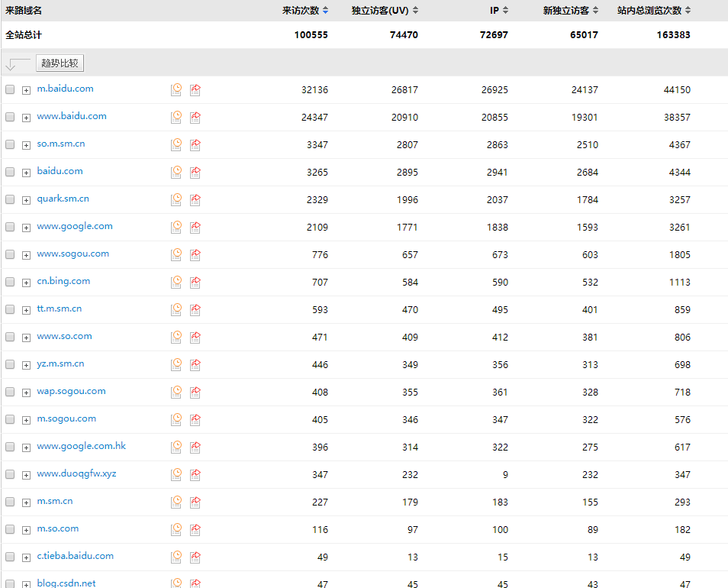Sort by 新独立访客 column header

[571, 10]
